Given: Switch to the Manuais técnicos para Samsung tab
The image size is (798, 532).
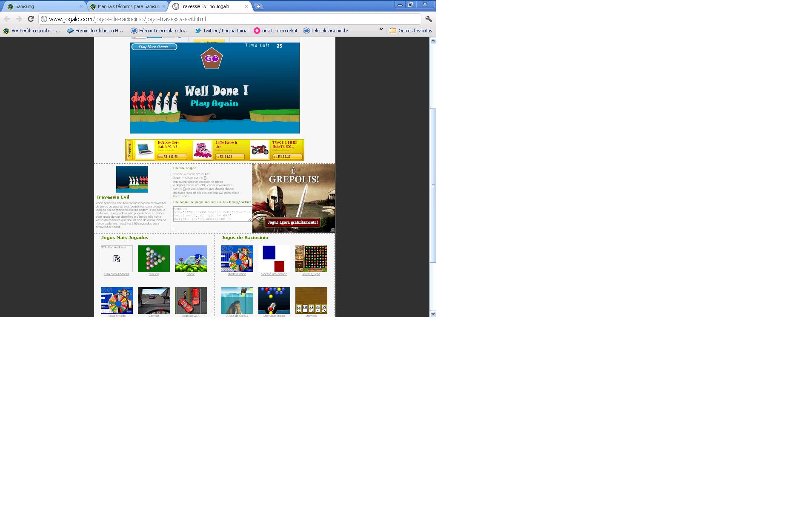Looking at the screenshot, I should pos(128,6).
